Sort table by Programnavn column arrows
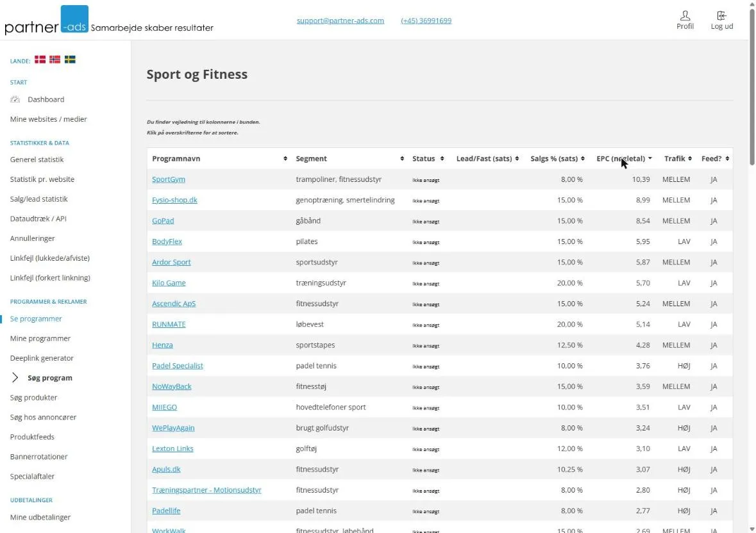 pos(285,158)
